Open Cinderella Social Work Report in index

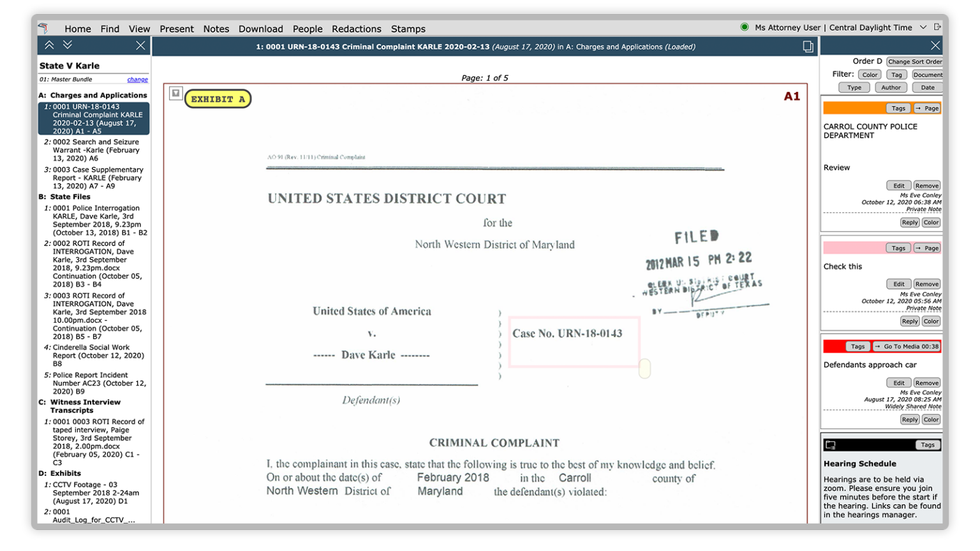tap(98, 355)
